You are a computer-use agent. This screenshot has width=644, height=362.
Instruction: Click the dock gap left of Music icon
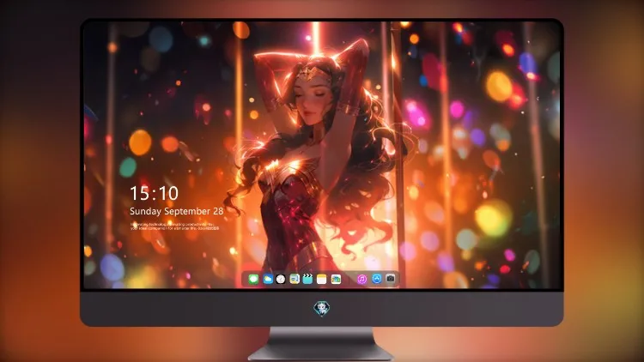(349, 280)
